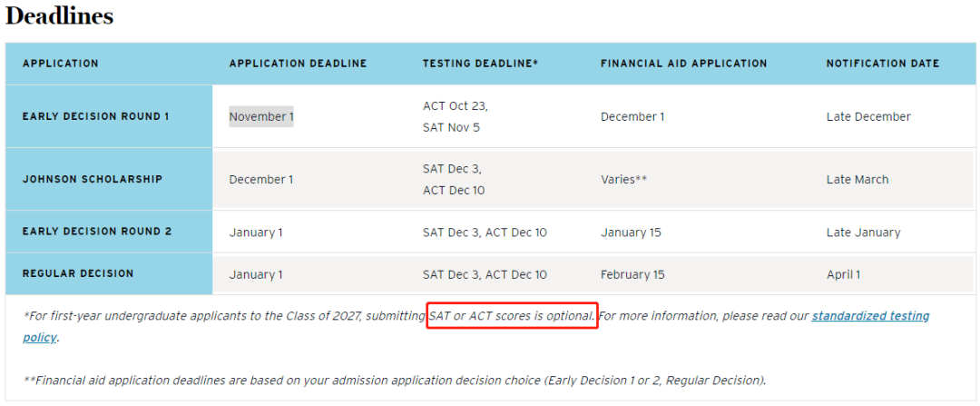
Task: Select the Johnson Scholarship row label
Action: click(x=93, y=179)
